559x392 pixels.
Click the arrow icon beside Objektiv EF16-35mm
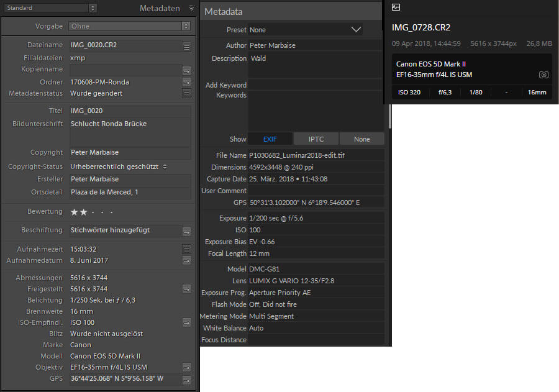186,367
